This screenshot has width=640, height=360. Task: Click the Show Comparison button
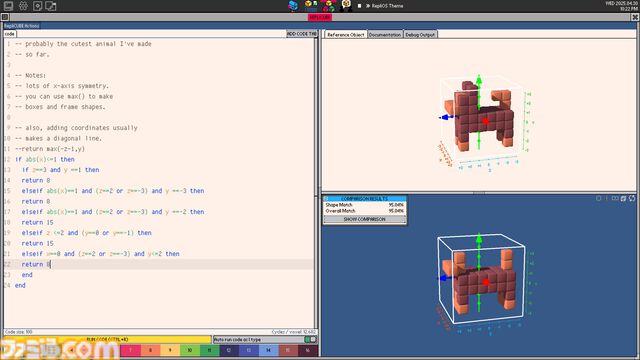[364, 219]
